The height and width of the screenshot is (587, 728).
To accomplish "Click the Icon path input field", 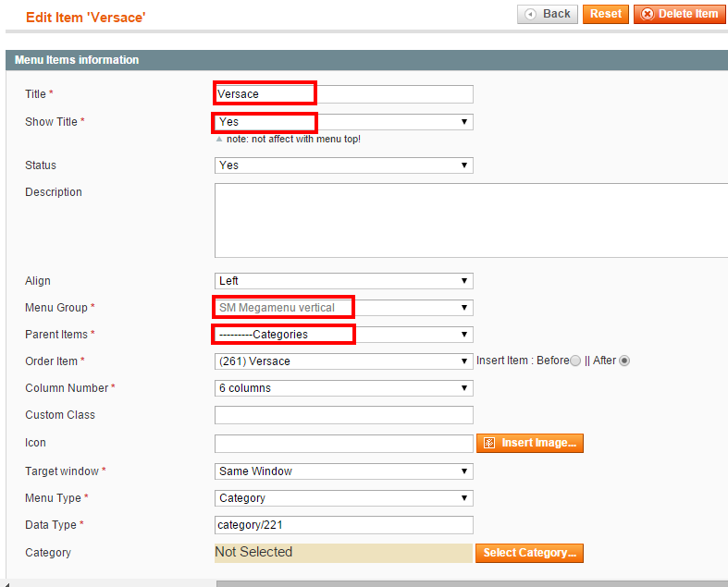I will [344, 444].
